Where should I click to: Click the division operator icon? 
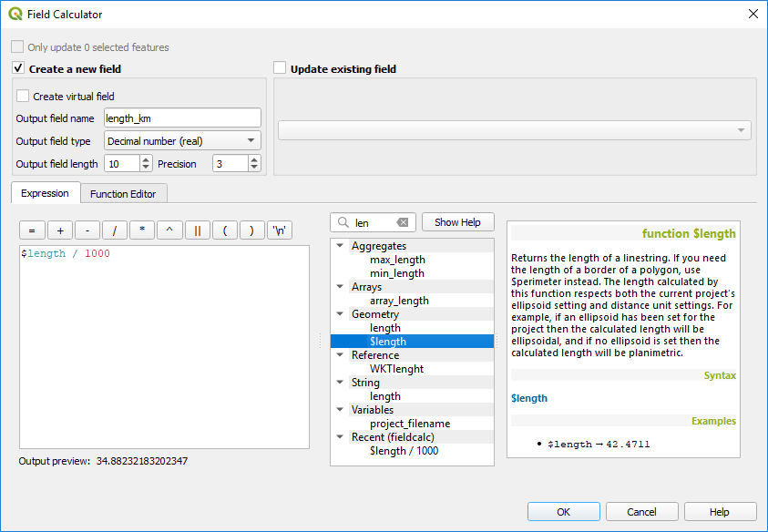point(114,230)
